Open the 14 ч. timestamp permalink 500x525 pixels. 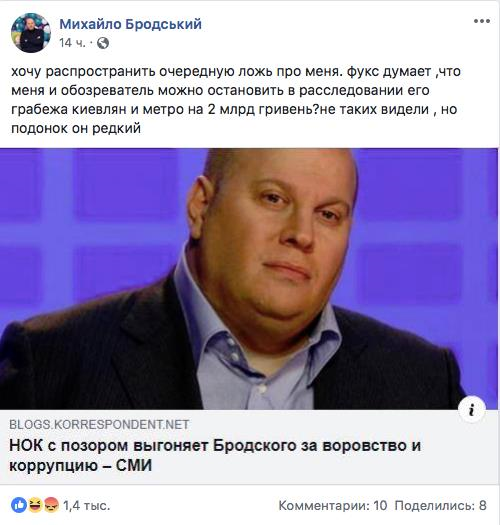(x=72, y=43)
